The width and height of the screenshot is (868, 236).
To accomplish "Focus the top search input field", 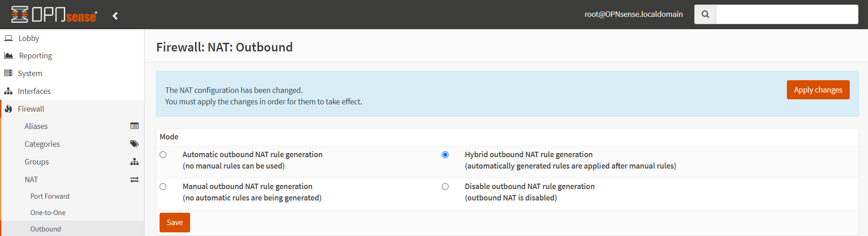I will pos(787,14).
